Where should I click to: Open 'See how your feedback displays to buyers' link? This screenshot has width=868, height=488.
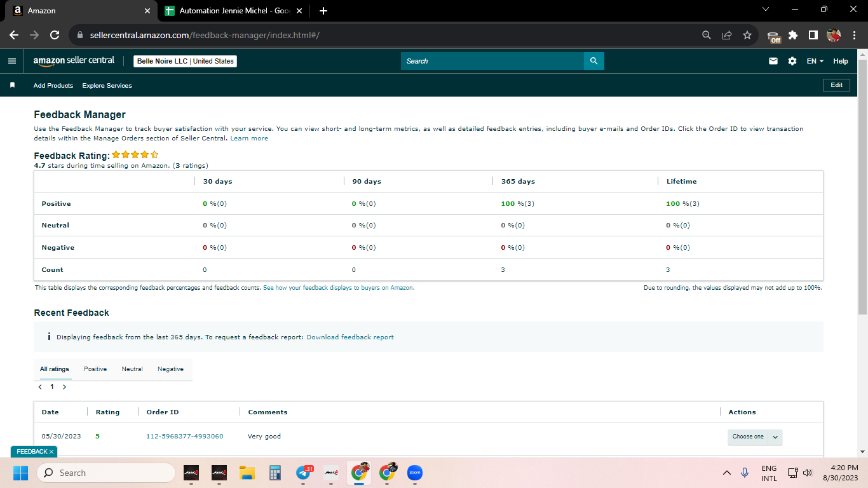coord(339,288)
